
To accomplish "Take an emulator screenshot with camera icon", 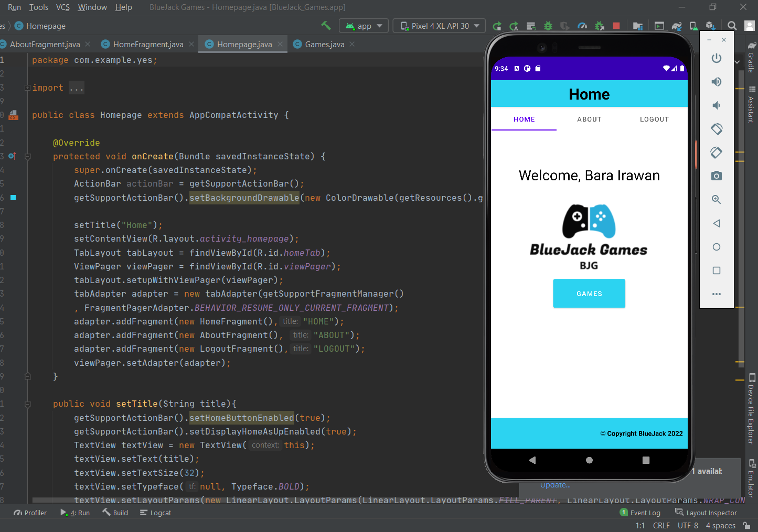I will coord(717,176).
